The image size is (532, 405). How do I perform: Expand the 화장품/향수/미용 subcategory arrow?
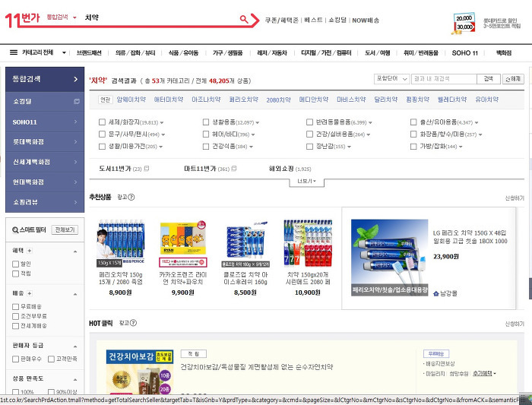coord(480,134)
